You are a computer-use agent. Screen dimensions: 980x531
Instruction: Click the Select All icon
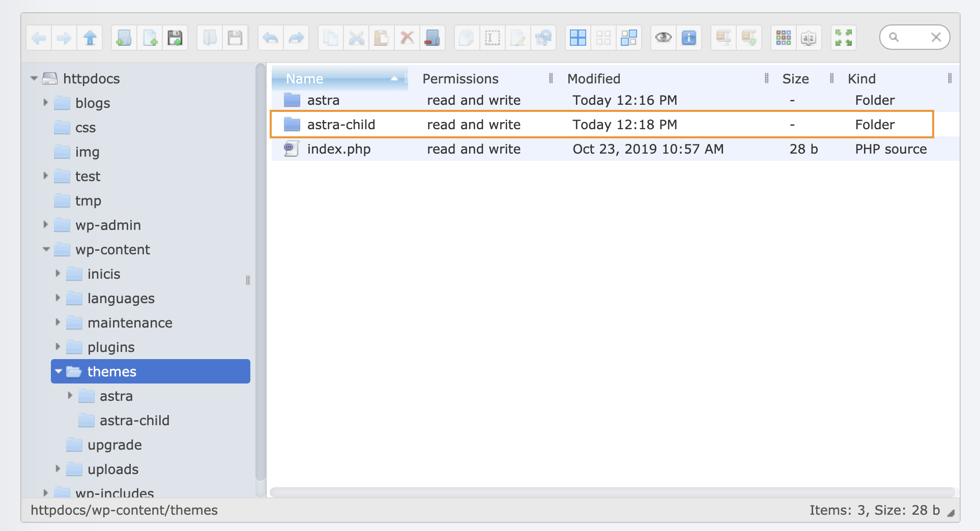pos(578,38)
